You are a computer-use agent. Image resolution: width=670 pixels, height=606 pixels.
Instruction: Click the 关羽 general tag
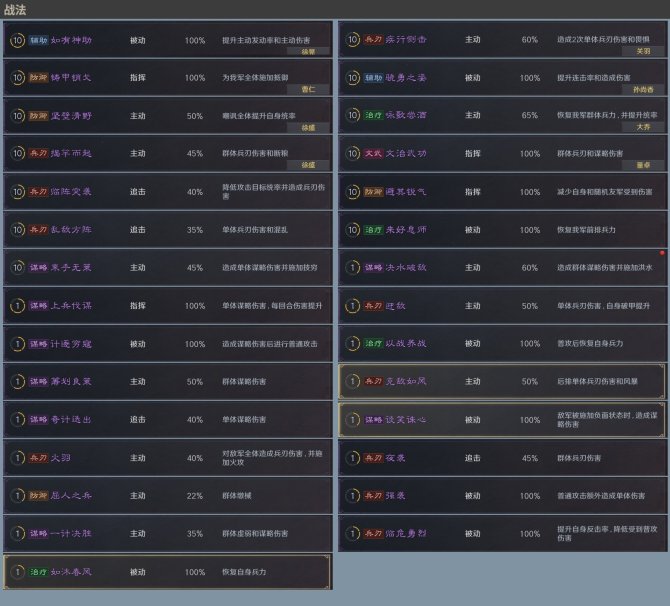(642, 51)
